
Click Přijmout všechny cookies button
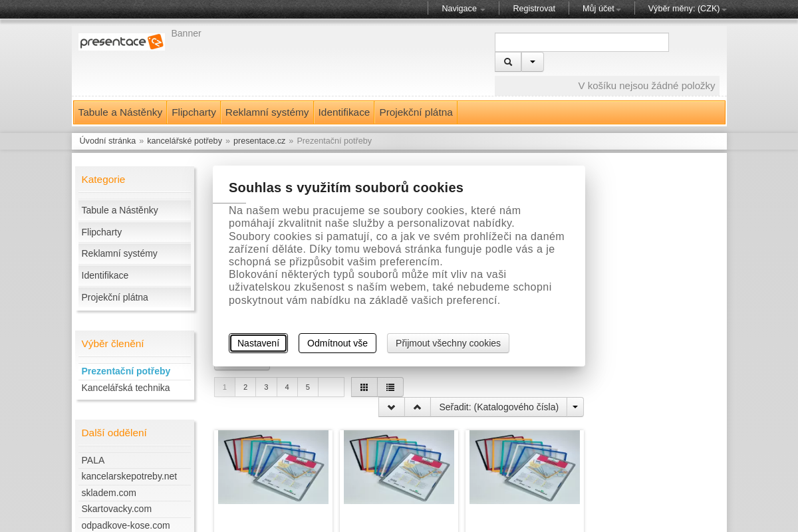(x=448, y=343)
